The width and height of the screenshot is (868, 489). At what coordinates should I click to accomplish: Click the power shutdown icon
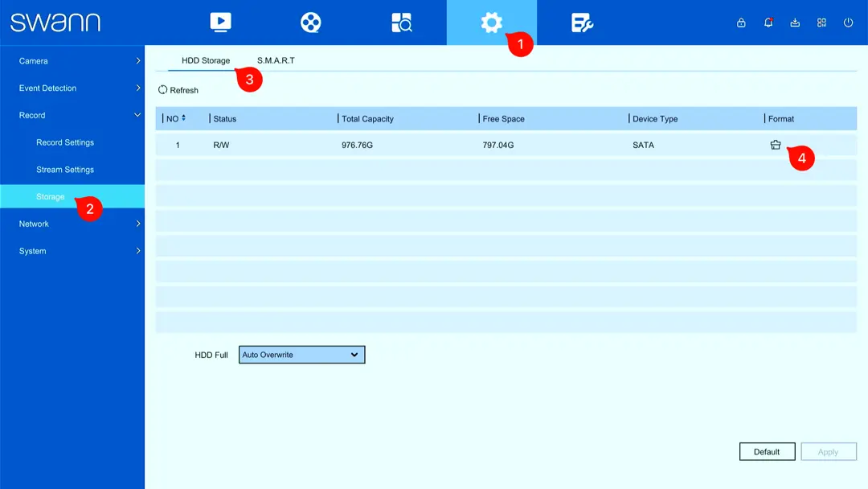click(848, 23)
